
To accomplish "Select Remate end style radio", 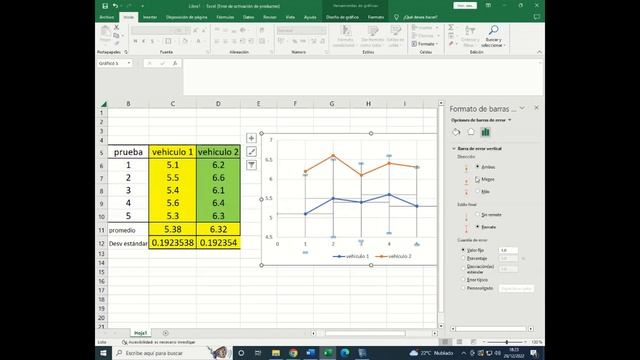I will click(x=477, y=227).
